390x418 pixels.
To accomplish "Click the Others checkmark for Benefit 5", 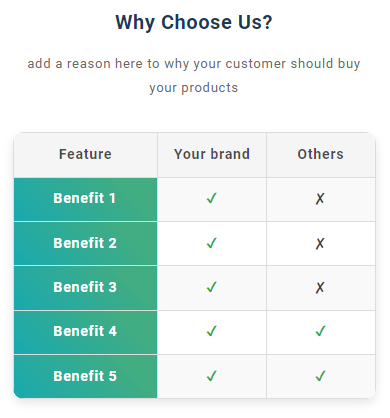I will (320, 376).
